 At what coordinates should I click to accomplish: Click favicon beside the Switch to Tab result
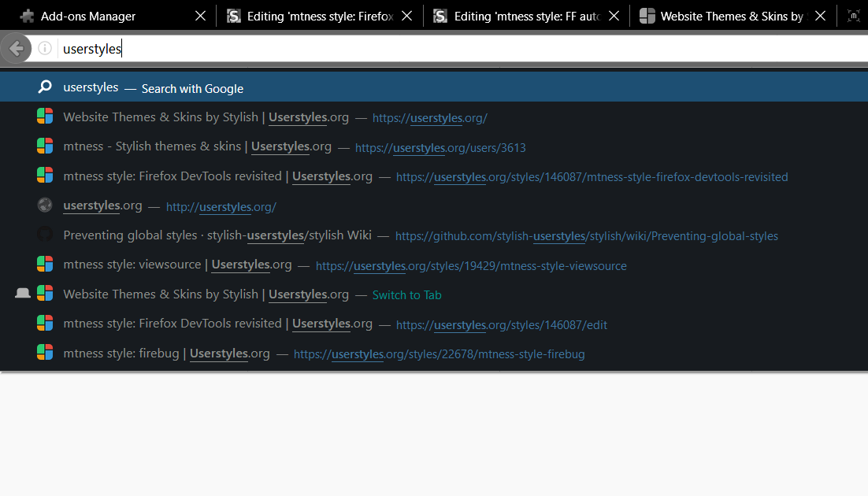click(45, 294)
